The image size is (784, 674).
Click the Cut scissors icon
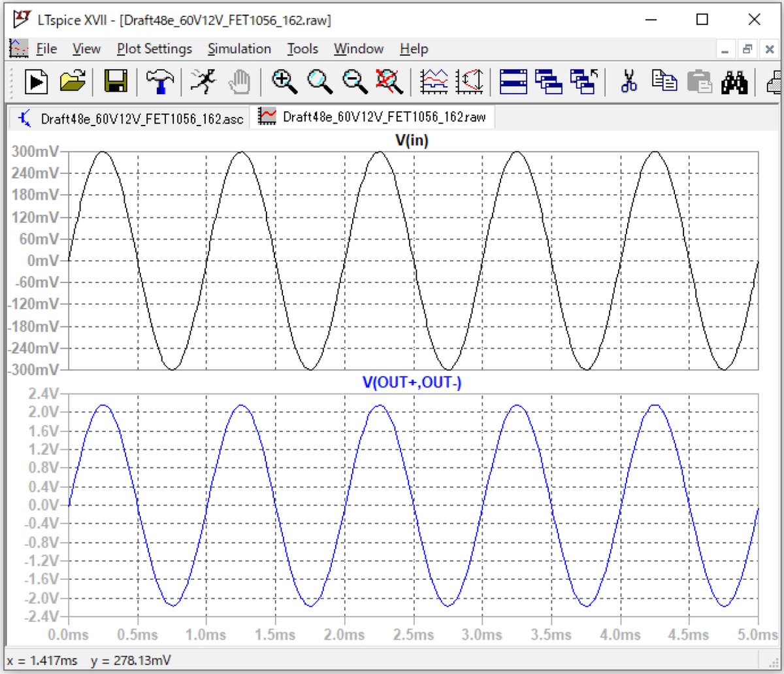629,81
